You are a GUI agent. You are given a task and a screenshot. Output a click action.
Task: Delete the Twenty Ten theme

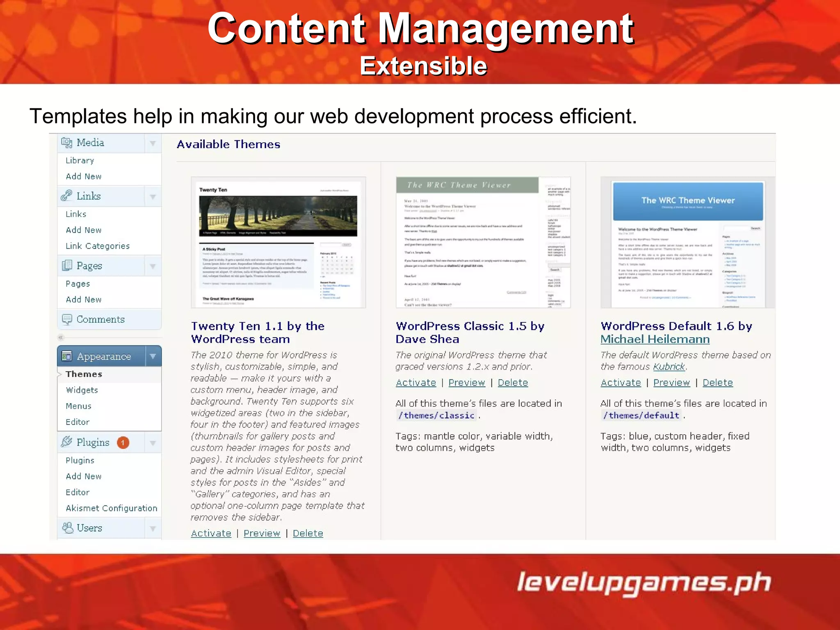point(308,533)
